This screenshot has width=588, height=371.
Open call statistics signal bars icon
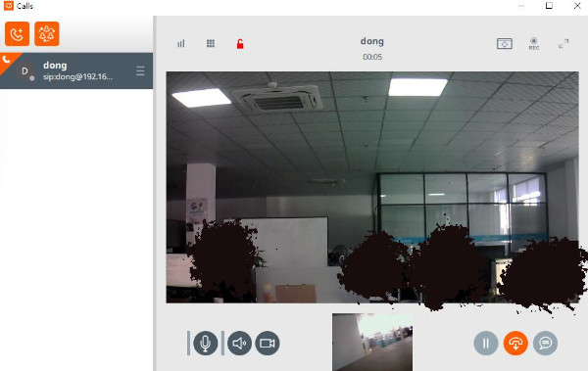point(181,44)
